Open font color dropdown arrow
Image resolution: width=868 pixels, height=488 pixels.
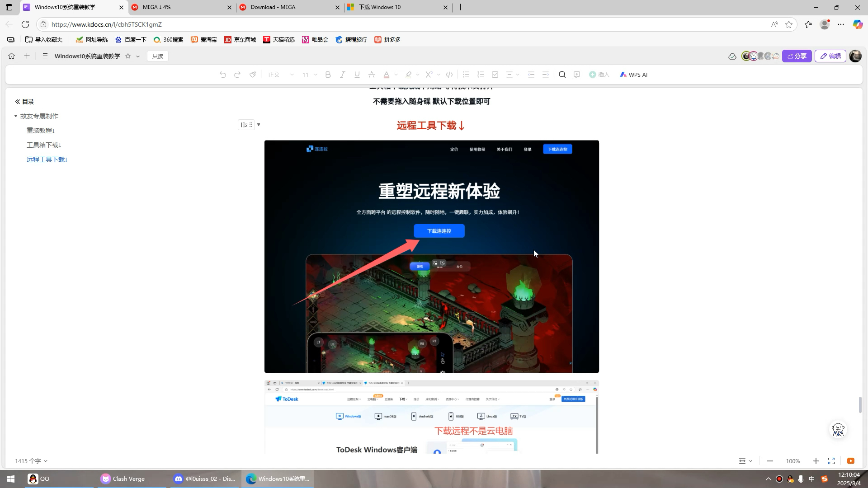coord(396,75)
